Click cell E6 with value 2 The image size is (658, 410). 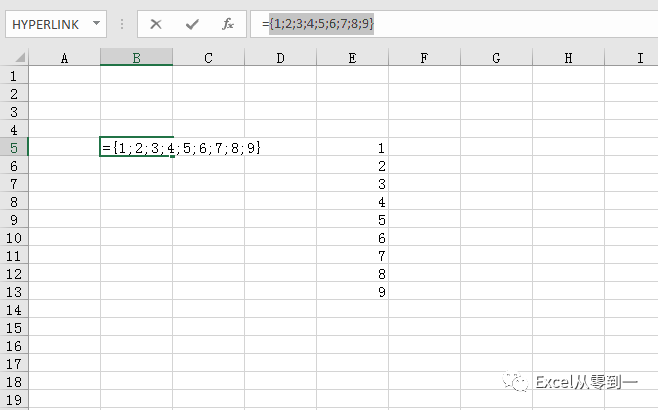[352, 166]
